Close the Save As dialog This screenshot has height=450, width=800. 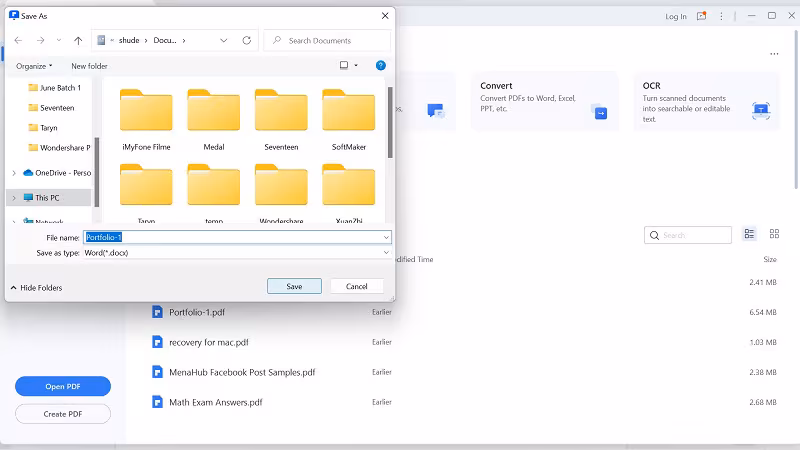[385, 16]
